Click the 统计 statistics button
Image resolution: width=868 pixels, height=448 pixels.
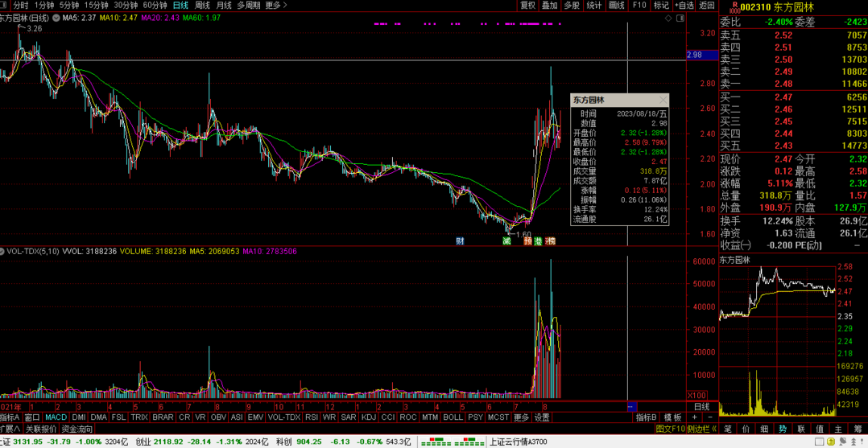594,6
